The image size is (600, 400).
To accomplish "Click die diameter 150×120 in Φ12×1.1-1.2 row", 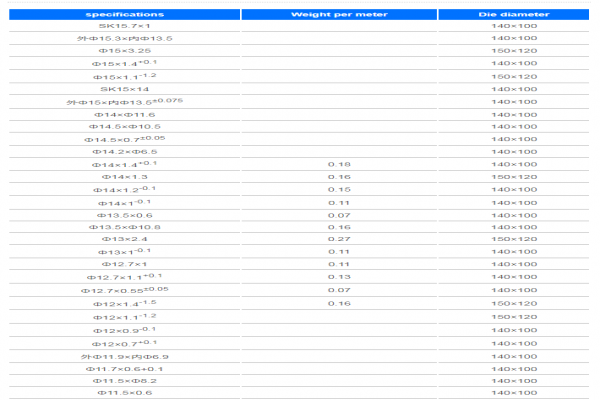I will point(514,317).
